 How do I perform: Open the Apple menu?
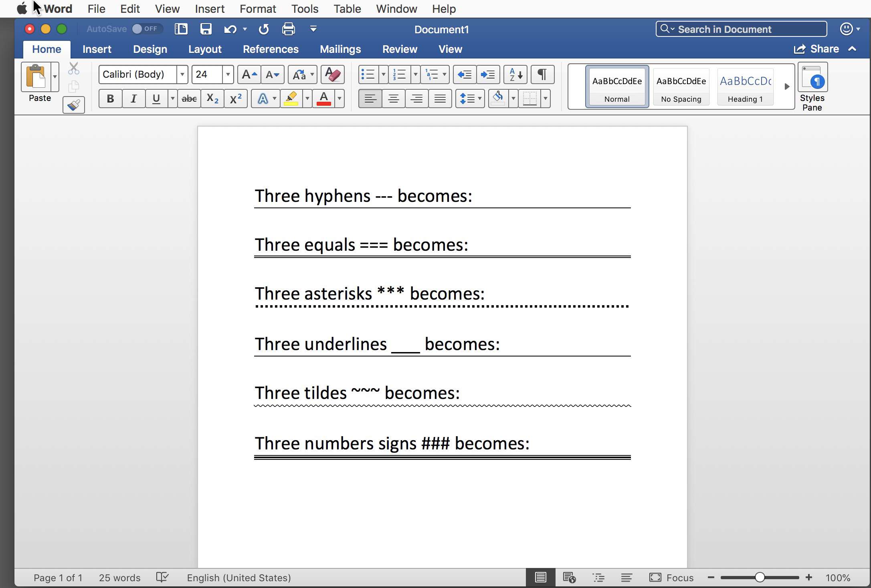[x=22, y=8]
